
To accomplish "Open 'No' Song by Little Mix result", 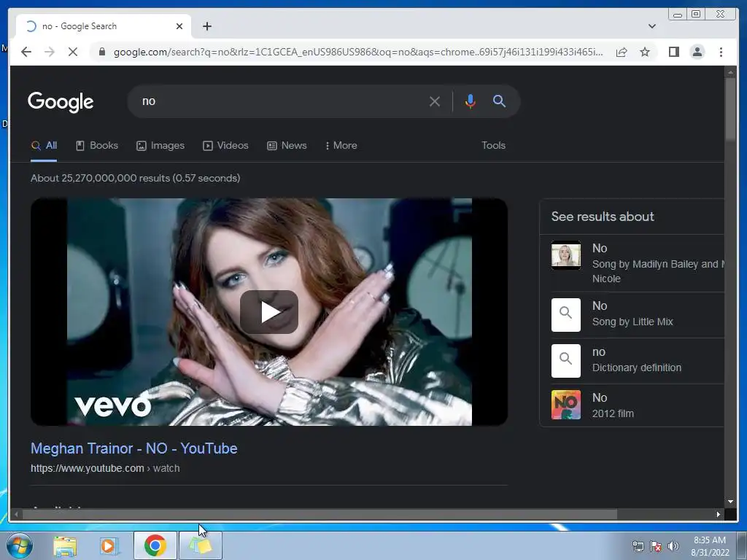I will coord(638,314).
